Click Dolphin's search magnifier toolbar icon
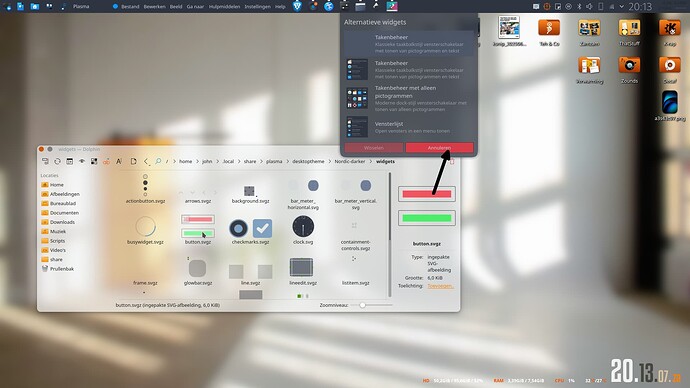The image size is (690, 388). point(158,161)
